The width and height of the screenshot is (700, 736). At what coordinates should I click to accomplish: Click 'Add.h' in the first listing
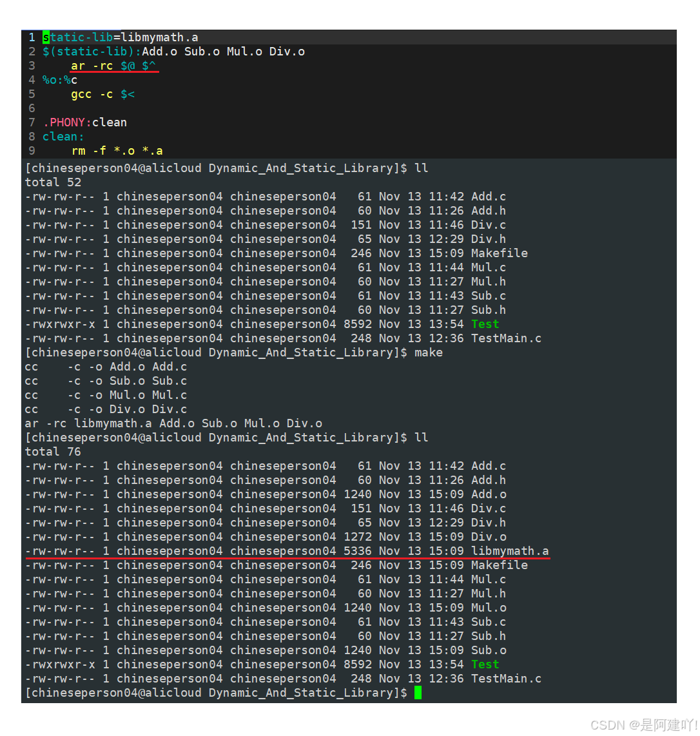coord(489,211)
